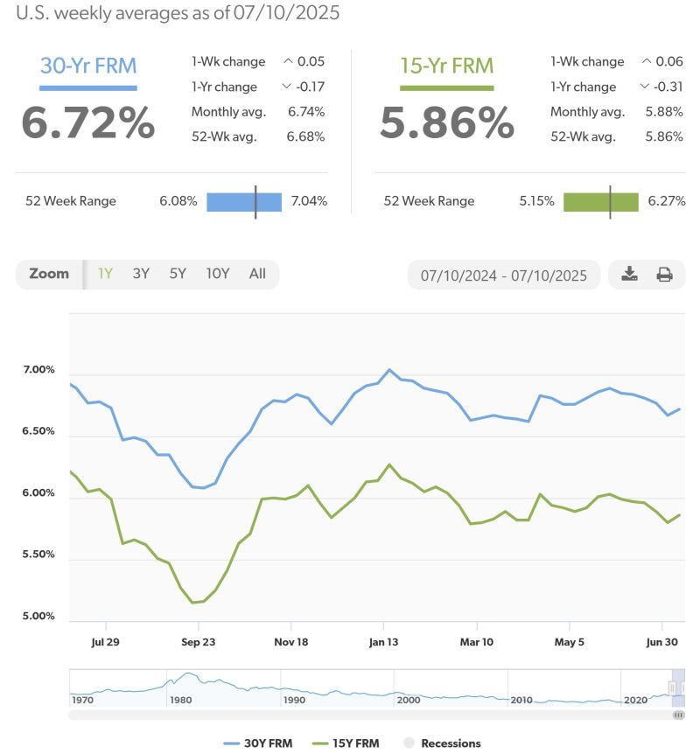
Task: Click the green 15-Yr 52 week range bar
Action: (x=601, y=202)
